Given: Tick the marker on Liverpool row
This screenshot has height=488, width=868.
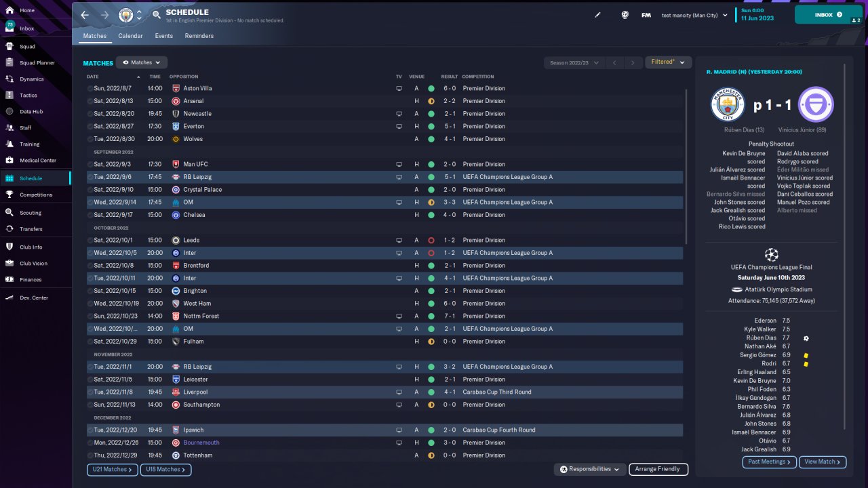Looking at the screenshot, I should tap(90, 392).
